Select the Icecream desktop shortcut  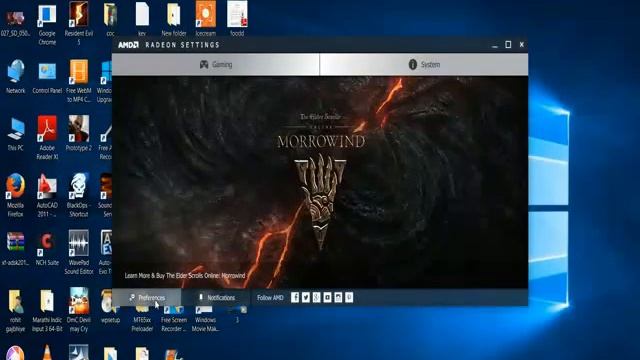pos(205,19)
